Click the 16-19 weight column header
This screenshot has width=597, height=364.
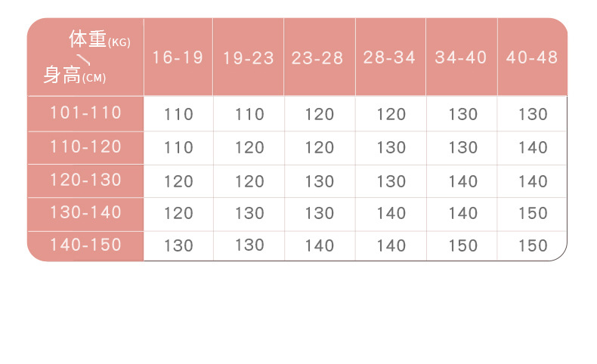(x=178, y=57)
